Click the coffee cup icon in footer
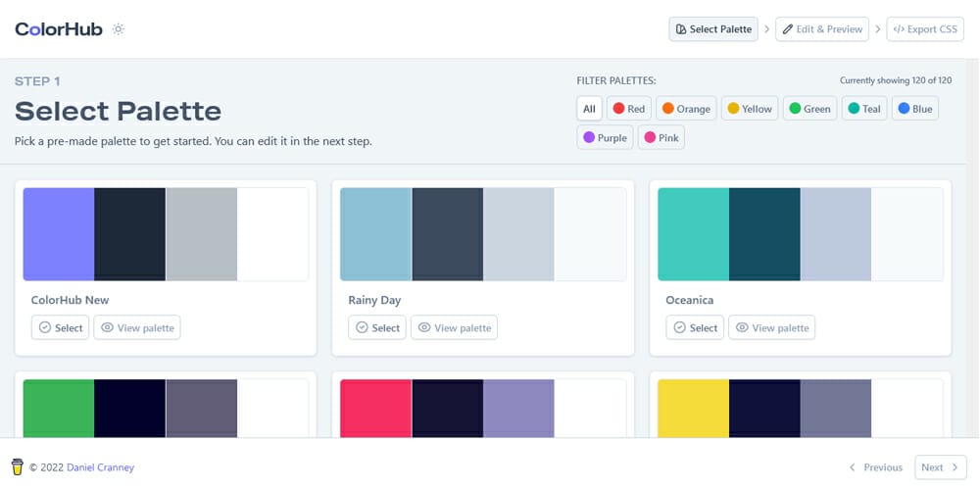Viewport: 980px width, 490px height. 18,466
